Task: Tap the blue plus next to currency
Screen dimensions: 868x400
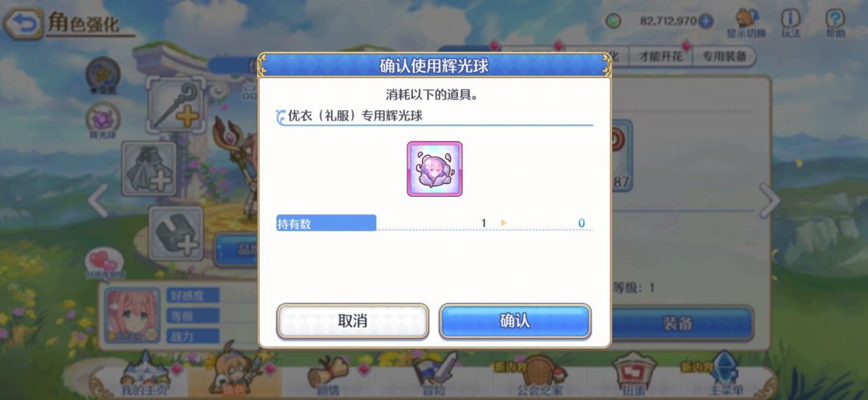Action: click(x=706, y=22)
